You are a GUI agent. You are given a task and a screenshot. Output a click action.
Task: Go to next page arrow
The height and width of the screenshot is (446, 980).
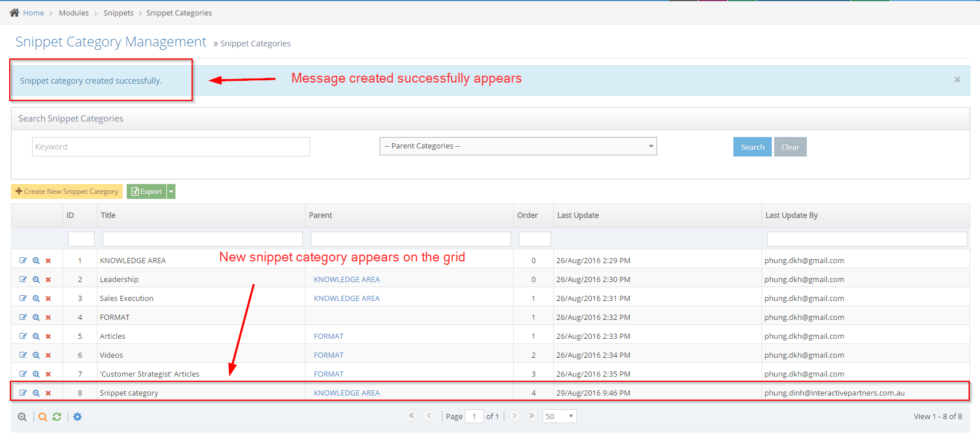coord(514,416)
